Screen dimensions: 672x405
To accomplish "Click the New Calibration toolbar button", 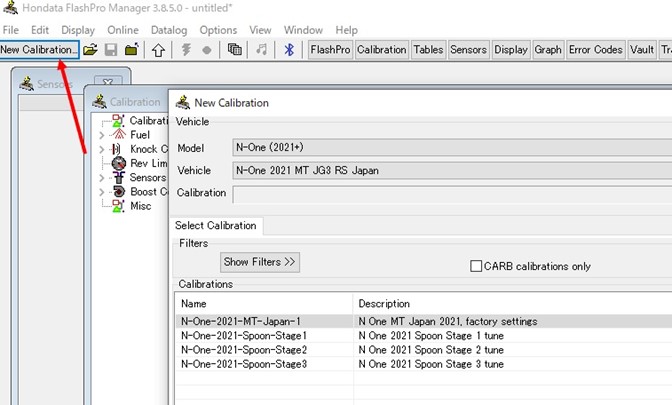I will [39, 50].
